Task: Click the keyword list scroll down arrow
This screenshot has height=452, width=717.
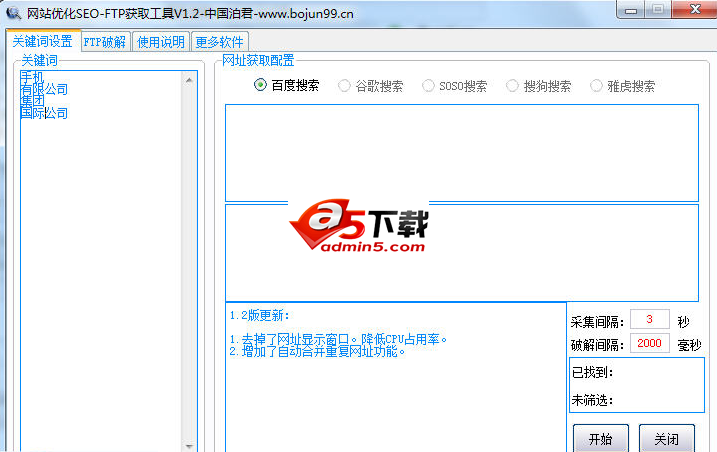Action: pyautogui.click(x=189, y=446)
